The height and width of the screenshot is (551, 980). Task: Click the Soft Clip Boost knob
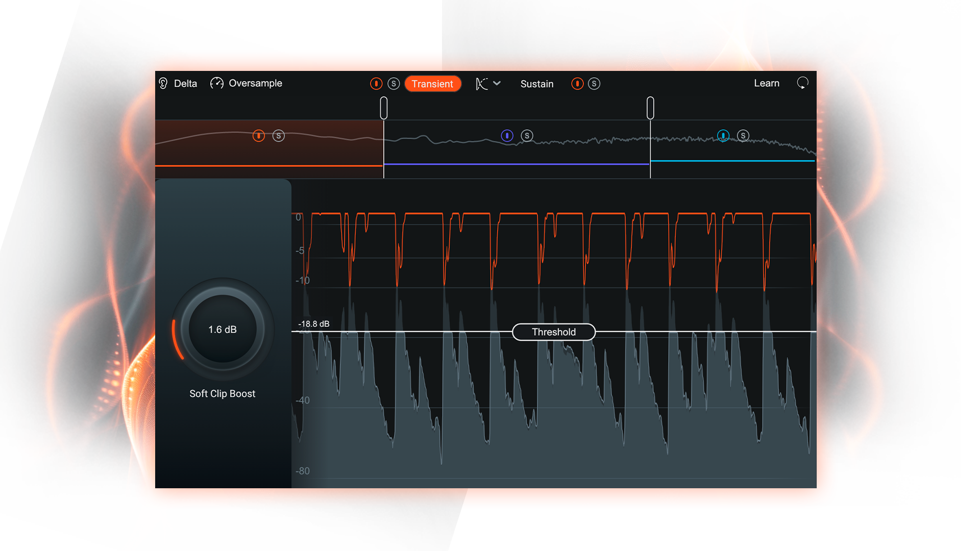(223, 329)
